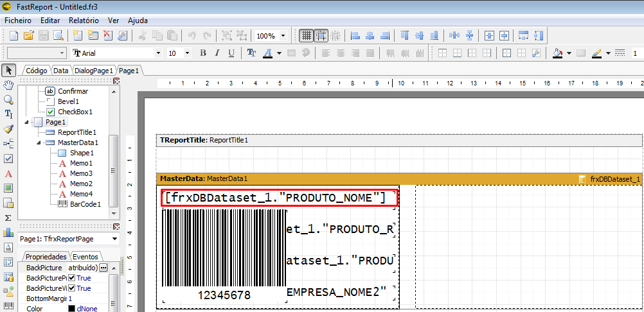The width and height of the screenshot is (644, 312).
Task: Delete the current page
Action: 107,36
